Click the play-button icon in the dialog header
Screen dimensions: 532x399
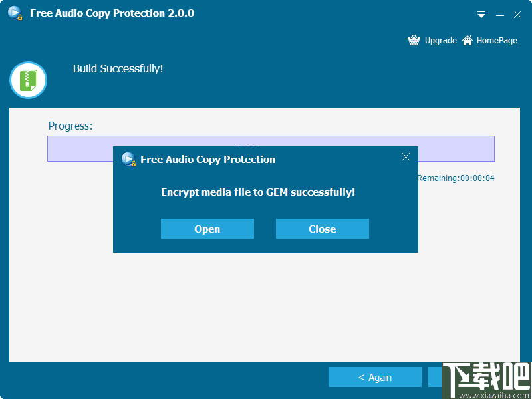click(x=128, y=160)
